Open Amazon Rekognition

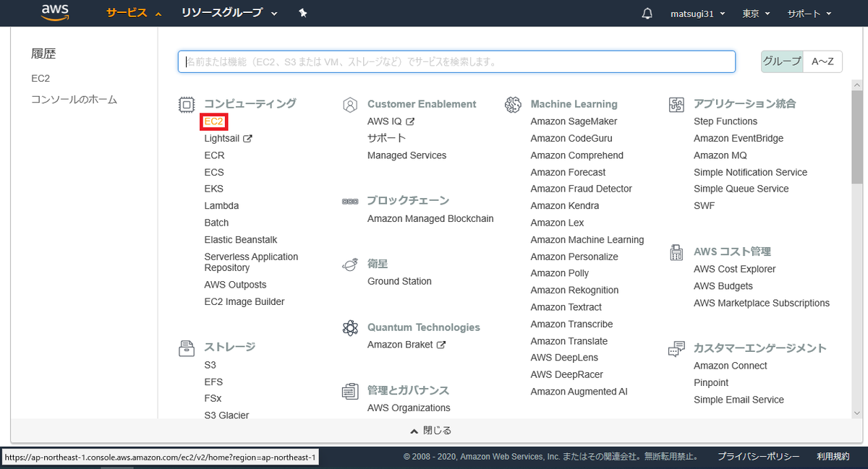tap(574, 291)
